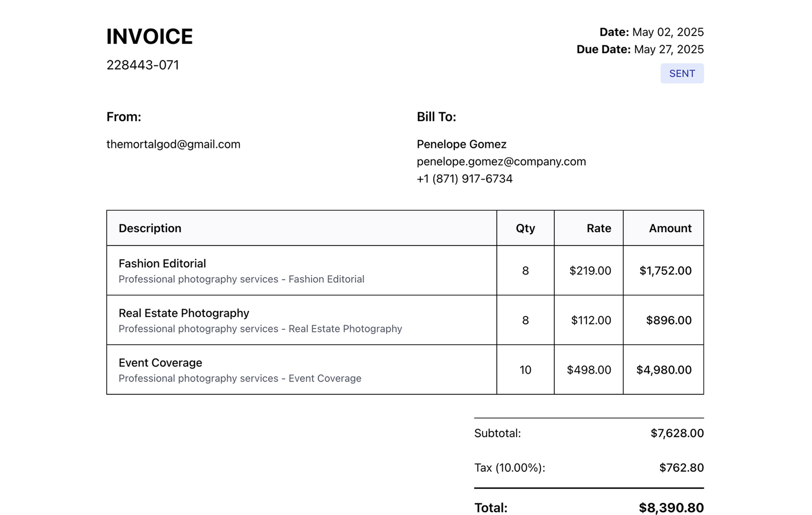Click the Description column header
This screenshot has width=812, height=515.
[x=150, y=228]
